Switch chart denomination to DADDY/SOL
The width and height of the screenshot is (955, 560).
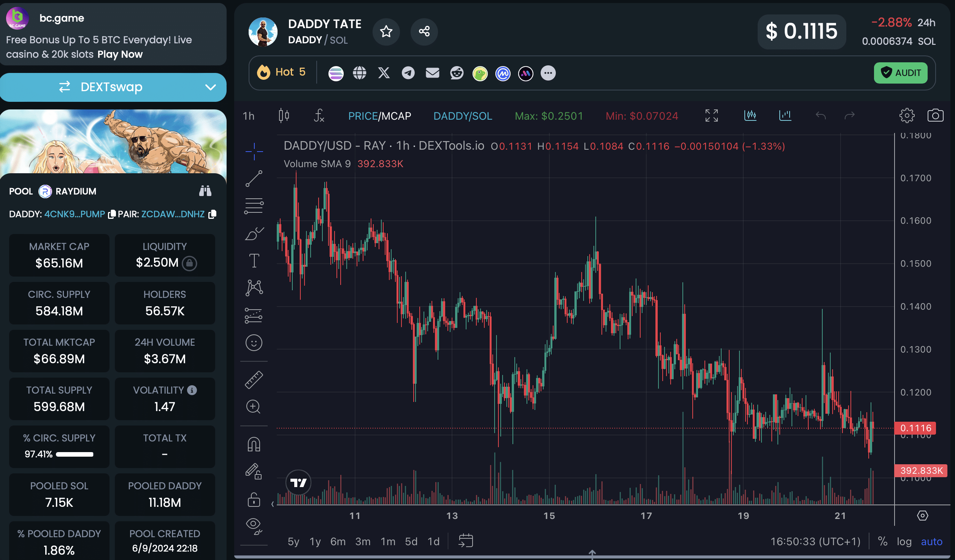click(x=463, y=116)
